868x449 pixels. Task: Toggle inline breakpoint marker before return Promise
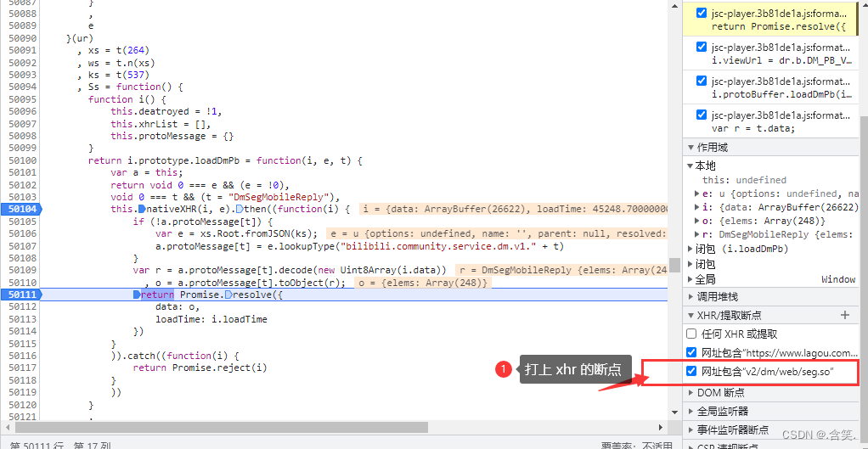click(137, 295)
